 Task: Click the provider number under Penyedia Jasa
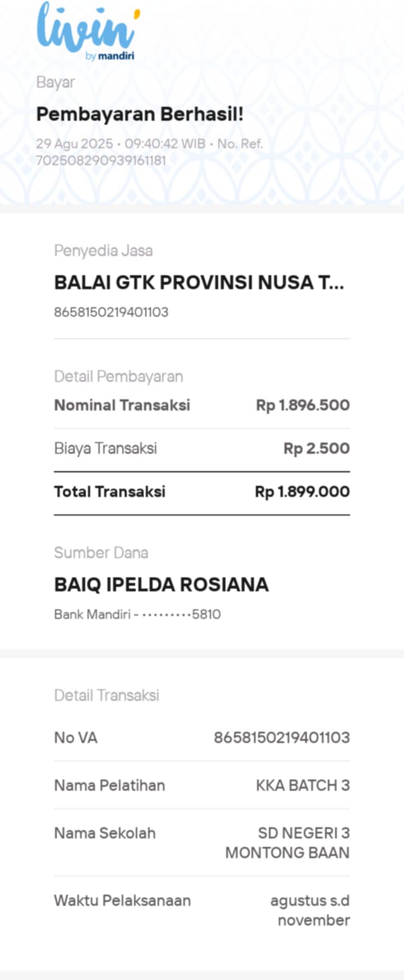(111, 312)
